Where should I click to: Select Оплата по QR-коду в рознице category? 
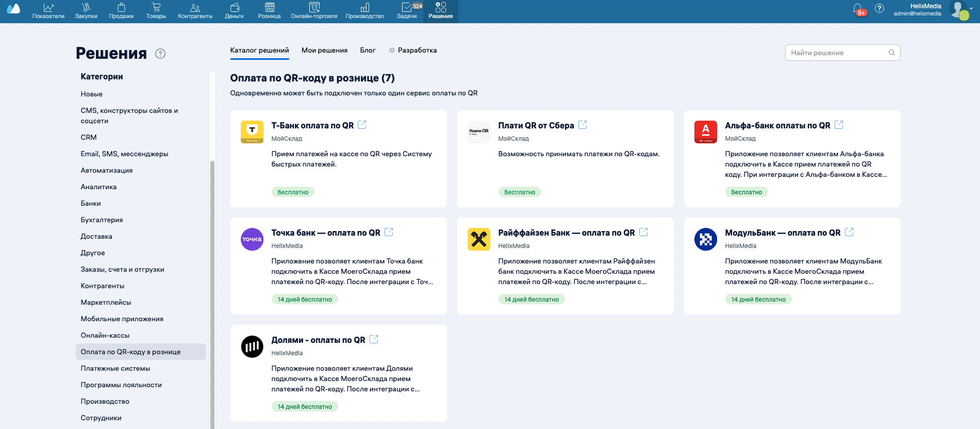141,352
